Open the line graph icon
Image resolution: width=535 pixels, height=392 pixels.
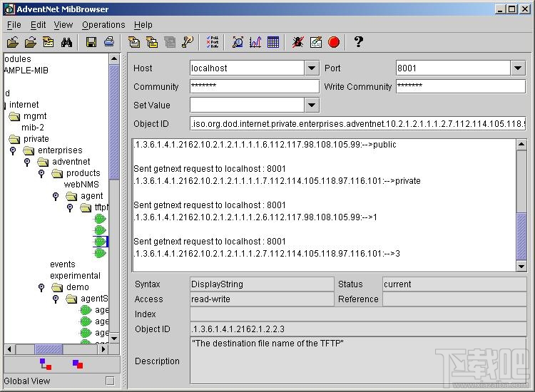pos(255,43)
